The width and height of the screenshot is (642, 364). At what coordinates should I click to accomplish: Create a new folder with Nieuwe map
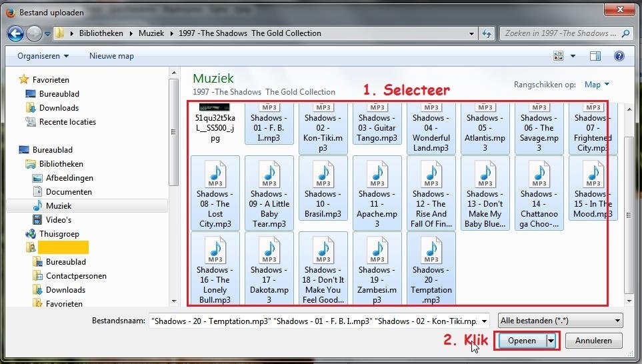[111, 56]
